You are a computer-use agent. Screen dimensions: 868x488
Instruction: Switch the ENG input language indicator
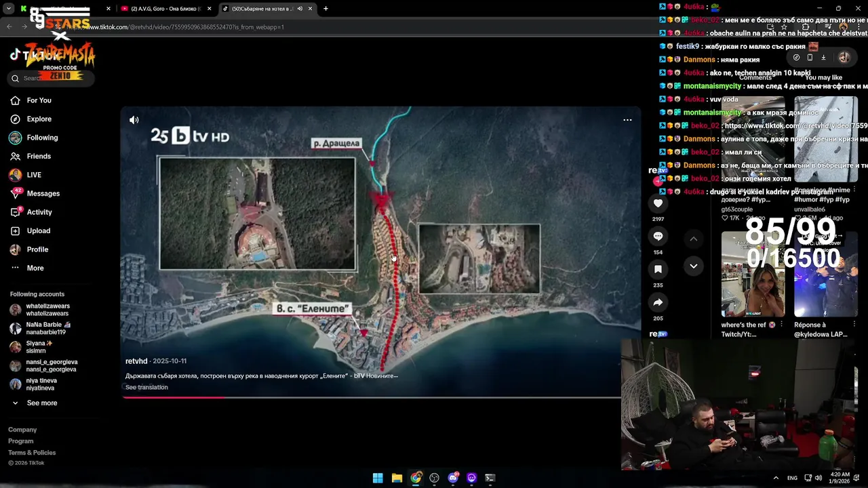(792, 478)
